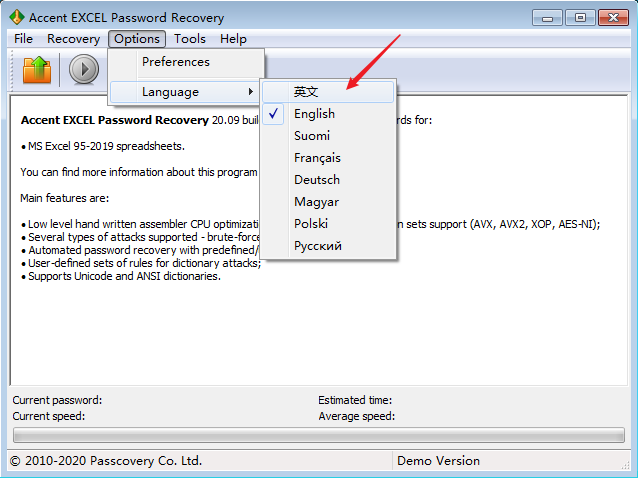Select Magyar from the language list
Screen dimensions: 638x478
316,202
